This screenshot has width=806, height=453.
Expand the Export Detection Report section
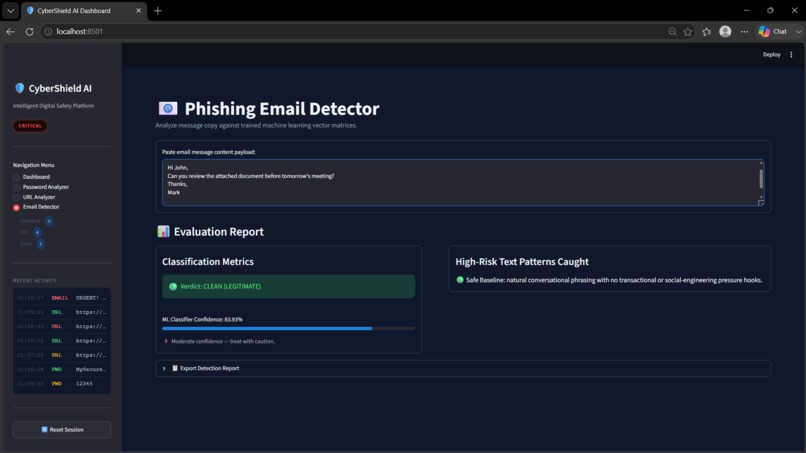[x=463, y=368]
